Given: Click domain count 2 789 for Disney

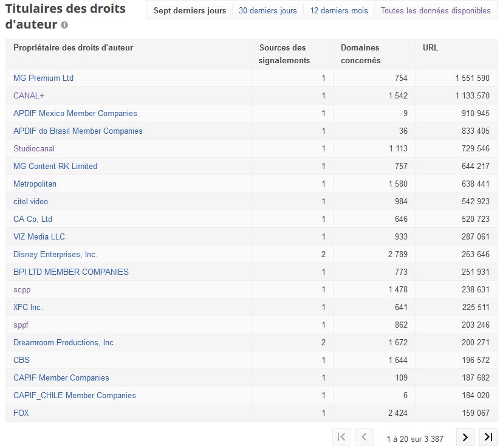Looking at the screenshot, I should click(x=398, y=254).
